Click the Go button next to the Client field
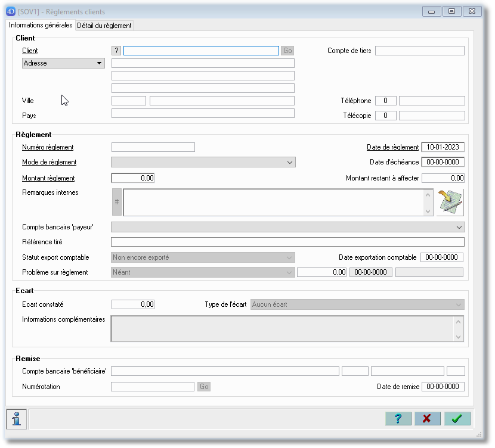Screen dimensions: 495x448 [287, 51]
